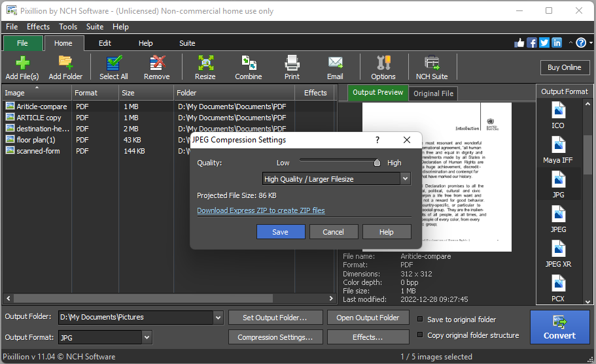Click file icon of floor plan(1) row

10,139
